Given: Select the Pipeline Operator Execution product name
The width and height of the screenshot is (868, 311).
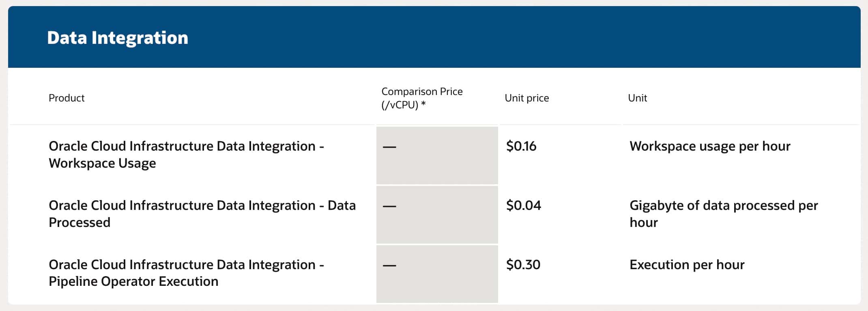Looking at the screenshot, I should point(186,273).
